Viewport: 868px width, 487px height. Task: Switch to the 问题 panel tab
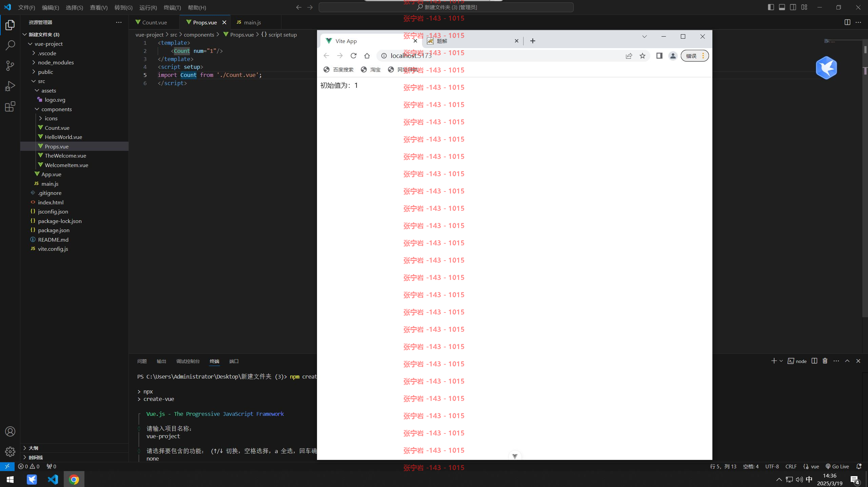(142, 361)
